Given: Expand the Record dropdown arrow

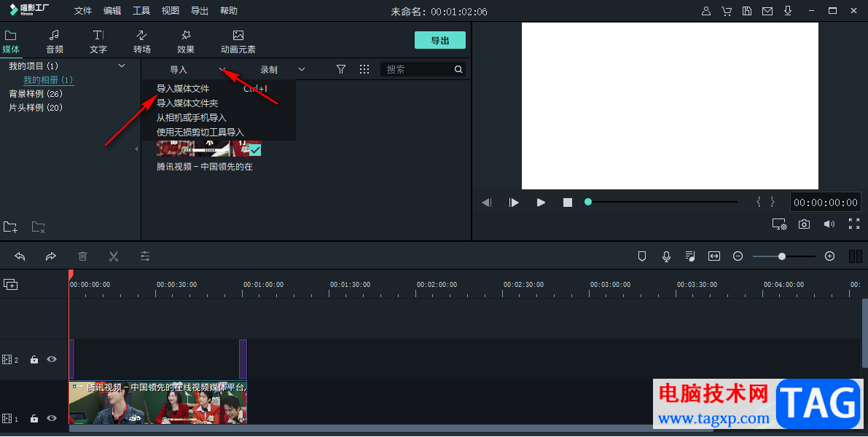Looking at the screenshot, I should [302, 69].
